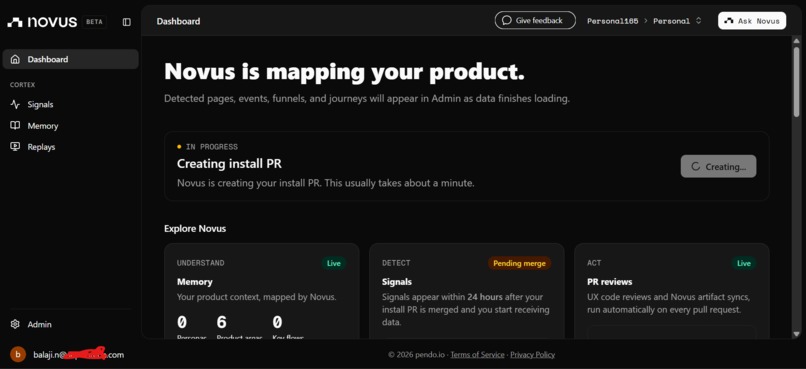This screenshot has width=806, height=369.
Task: Click the Creating spinner icon
Action: pyautogui.click(x=695, y=167)
